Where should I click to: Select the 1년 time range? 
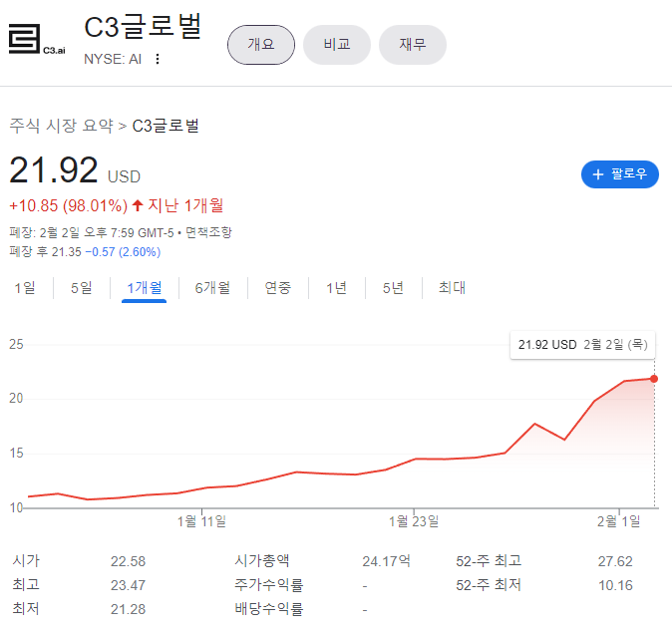coord(336,287)
